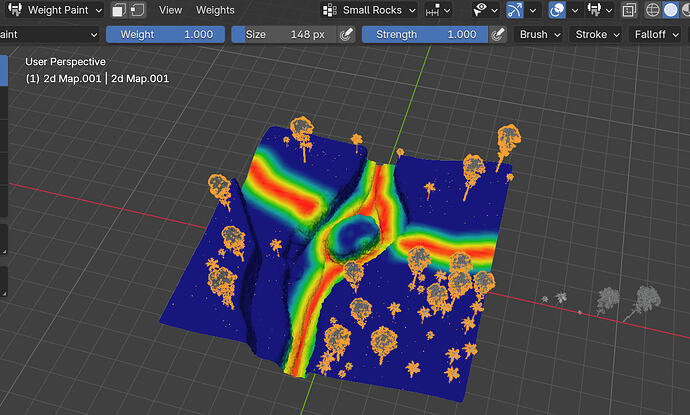Click the Weight value slider

point(165,34)
